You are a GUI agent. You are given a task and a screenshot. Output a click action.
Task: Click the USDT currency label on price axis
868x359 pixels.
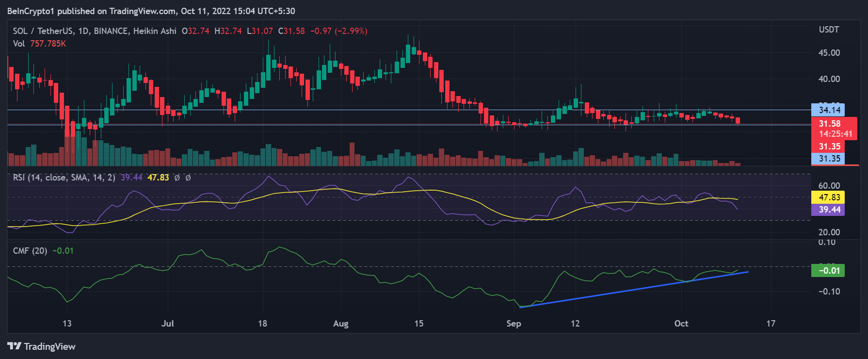pyautogui.click(x=829, y=30)
